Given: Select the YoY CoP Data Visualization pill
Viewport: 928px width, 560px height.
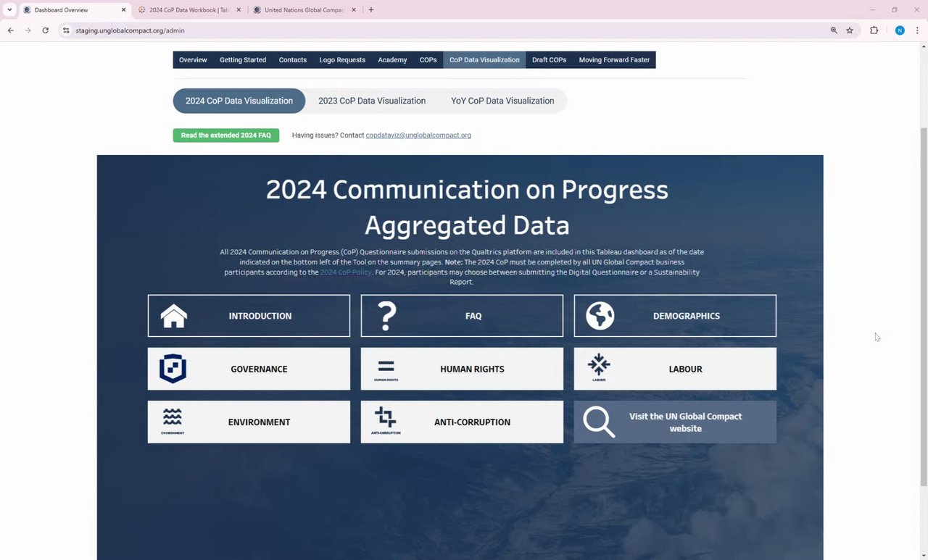Looking at the screenshot, I should [x=502, y=101].
